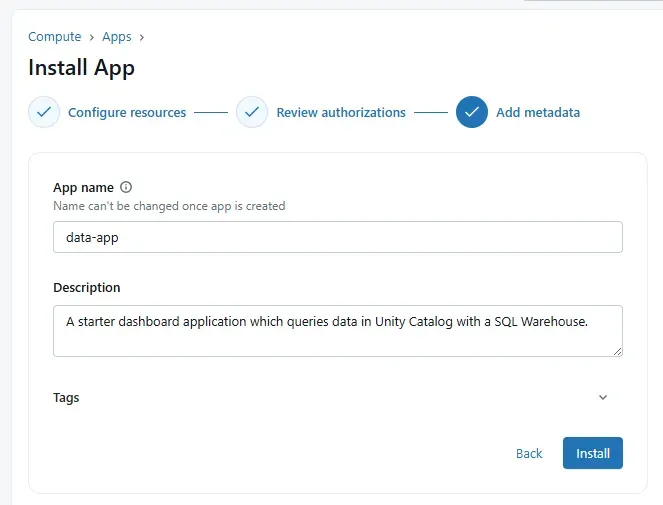The image size is (663, 505).
Task: Expand the Tags section chevron
Action: [603, 397]
